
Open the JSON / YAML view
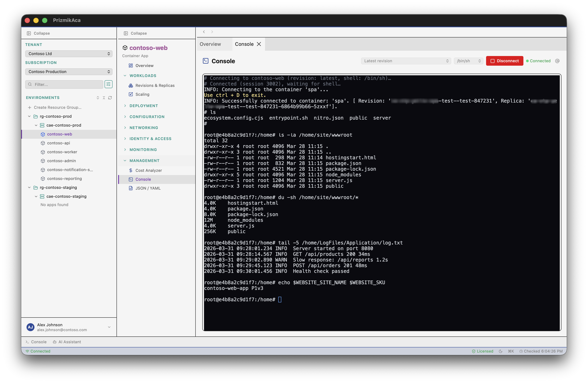[148, 188]
